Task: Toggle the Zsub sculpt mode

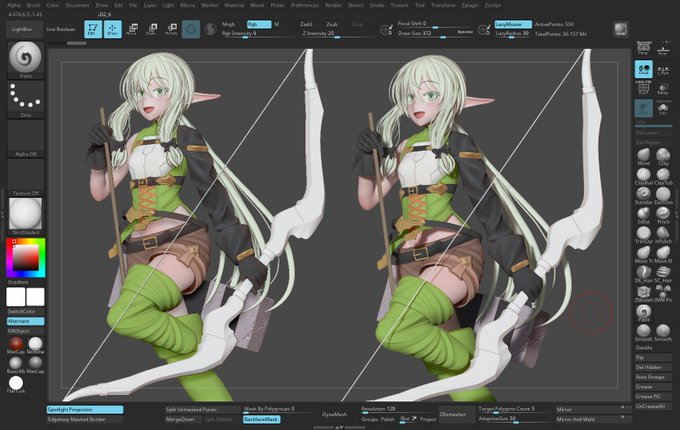Action: [332, 24]
